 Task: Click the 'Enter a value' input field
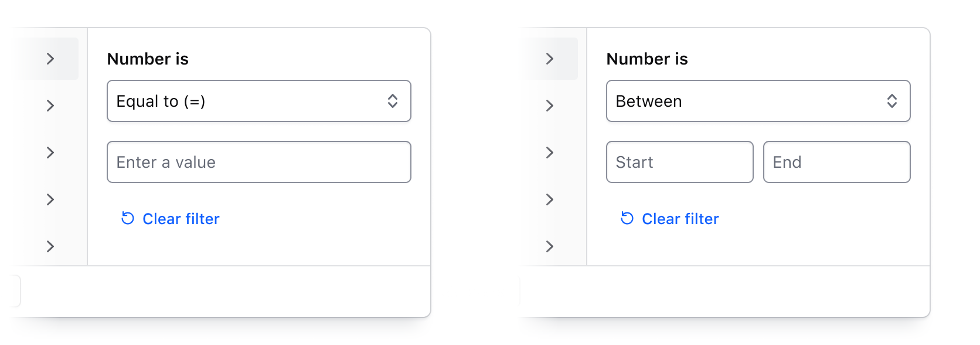pos(258,162)
